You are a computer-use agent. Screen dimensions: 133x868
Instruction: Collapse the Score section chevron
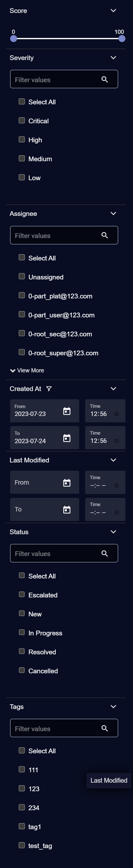coord(113,10)
